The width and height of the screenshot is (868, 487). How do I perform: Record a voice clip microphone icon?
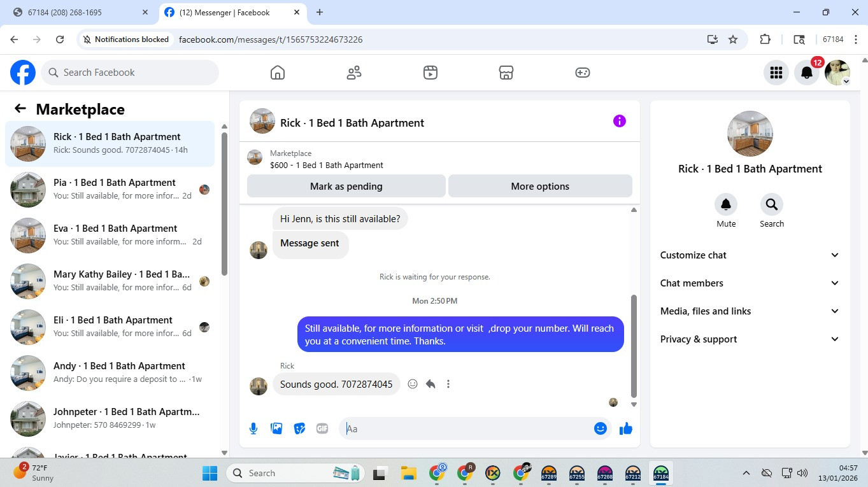click(253, 428)
